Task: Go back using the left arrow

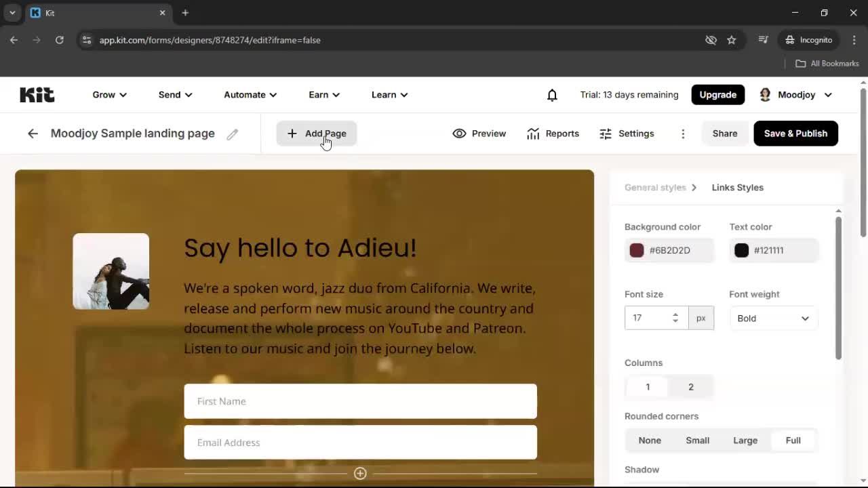Action: [33, 134]
